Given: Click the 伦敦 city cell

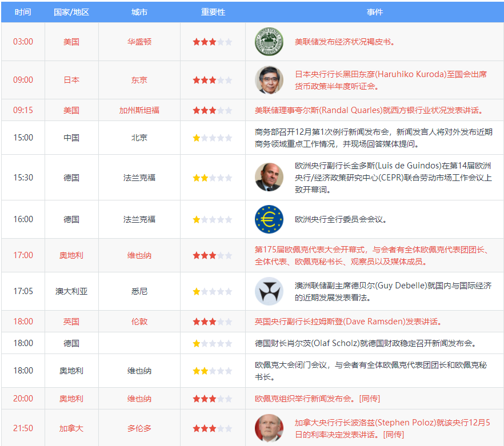Looking at the screenshot, I should pos(139,322).
